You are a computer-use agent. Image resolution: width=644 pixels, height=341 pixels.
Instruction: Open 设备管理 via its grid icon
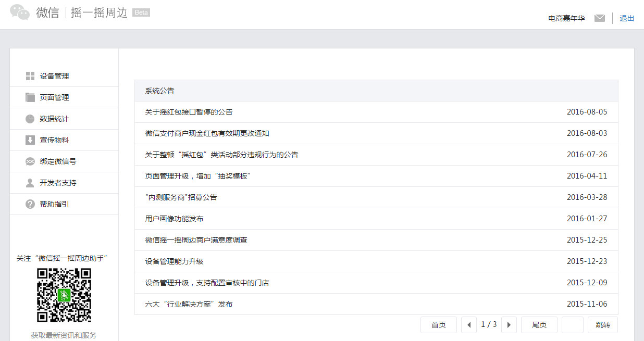[30, 75]
